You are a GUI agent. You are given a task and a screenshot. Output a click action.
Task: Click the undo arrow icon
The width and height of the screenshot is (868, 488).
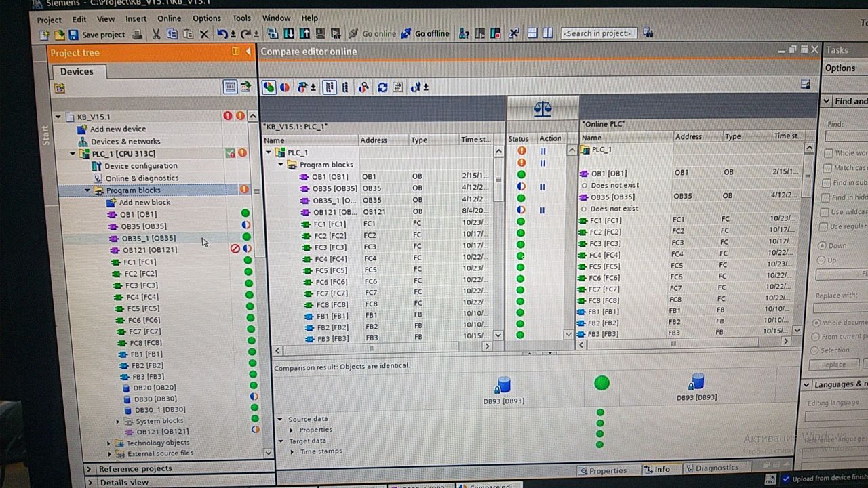click(222, 34)
